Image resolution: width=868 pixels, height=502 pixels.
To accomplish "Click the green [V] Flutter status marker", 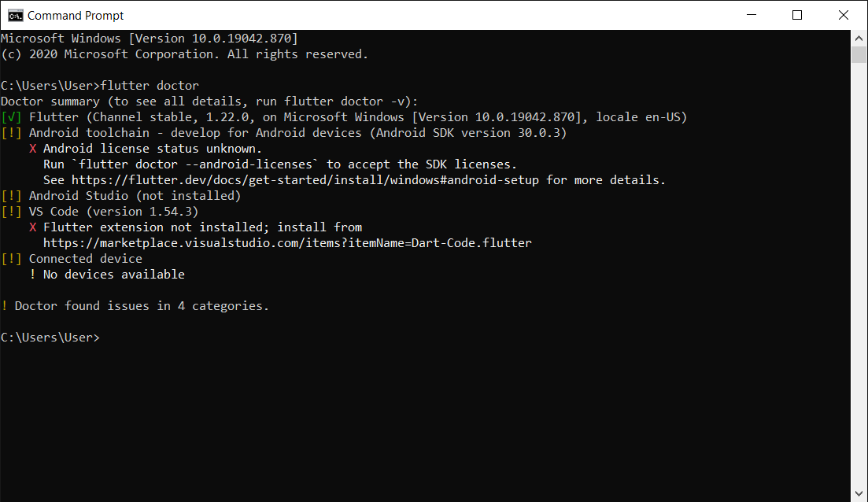I will click(x=10, y=116).
